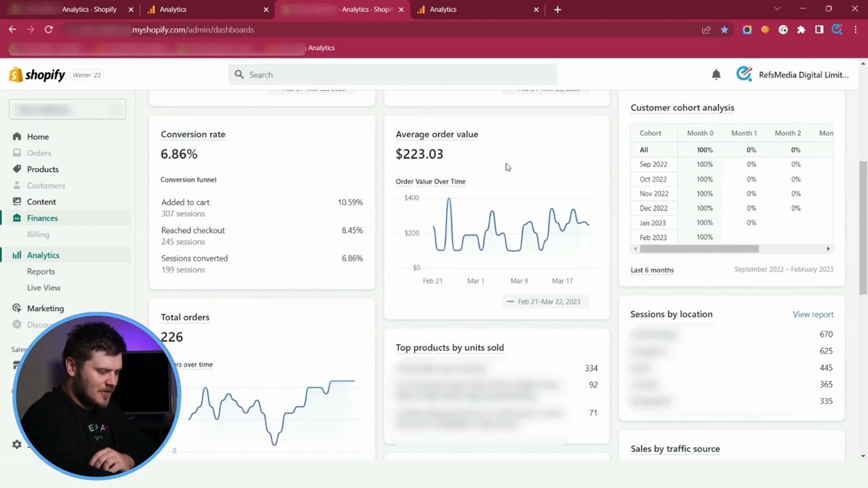Viewport: 868px width, 488px height.
Task: Click the Marketing target icon
Action: point(17,308)
